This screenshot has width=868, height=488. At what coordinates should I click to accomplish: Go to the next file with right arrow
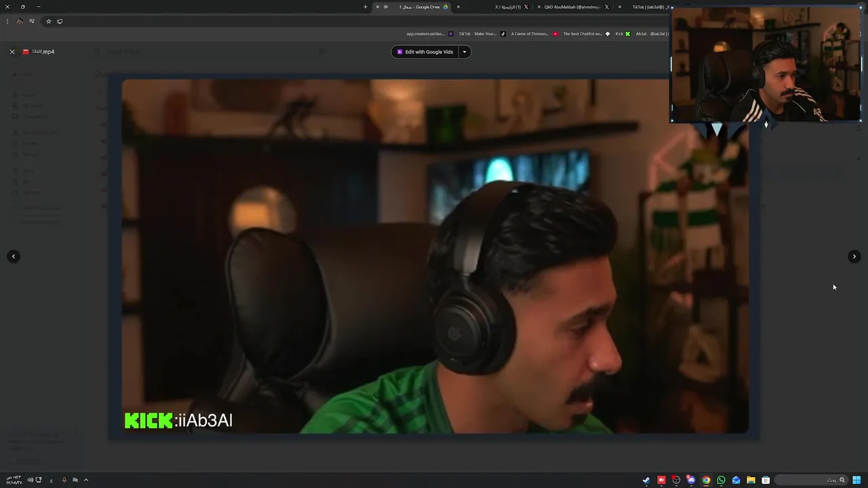pos(854,256)
